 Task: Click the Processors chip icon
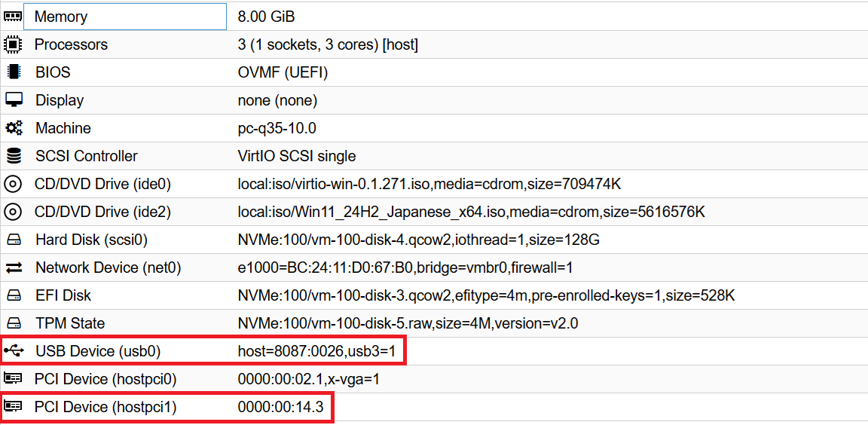click(13, 44)
